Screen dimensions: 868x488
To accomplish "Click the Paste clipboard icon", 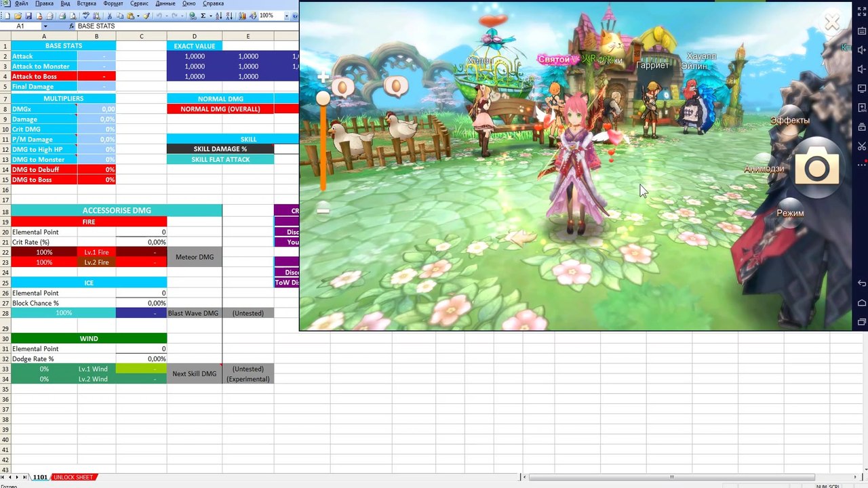I will click(130, 16).
